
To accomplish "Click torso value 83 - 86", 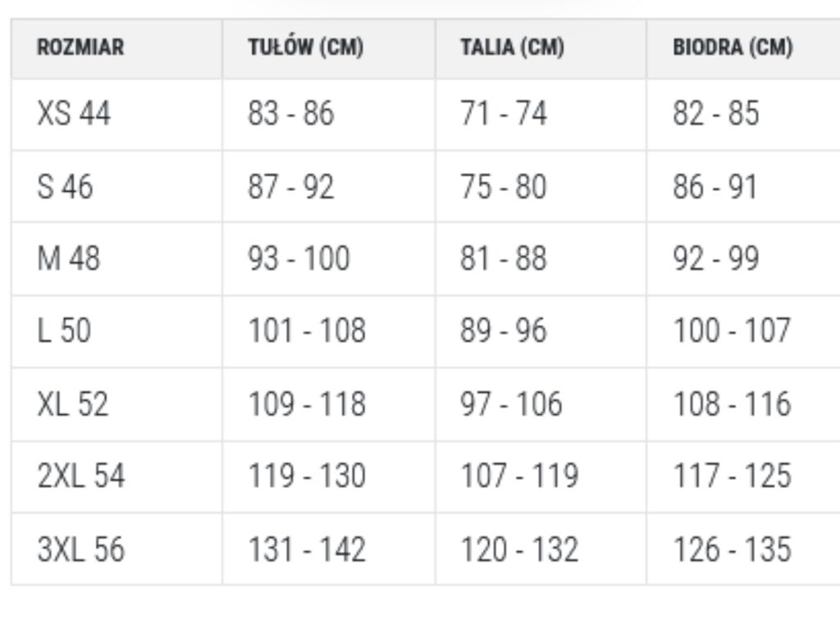I will [291, 113].
